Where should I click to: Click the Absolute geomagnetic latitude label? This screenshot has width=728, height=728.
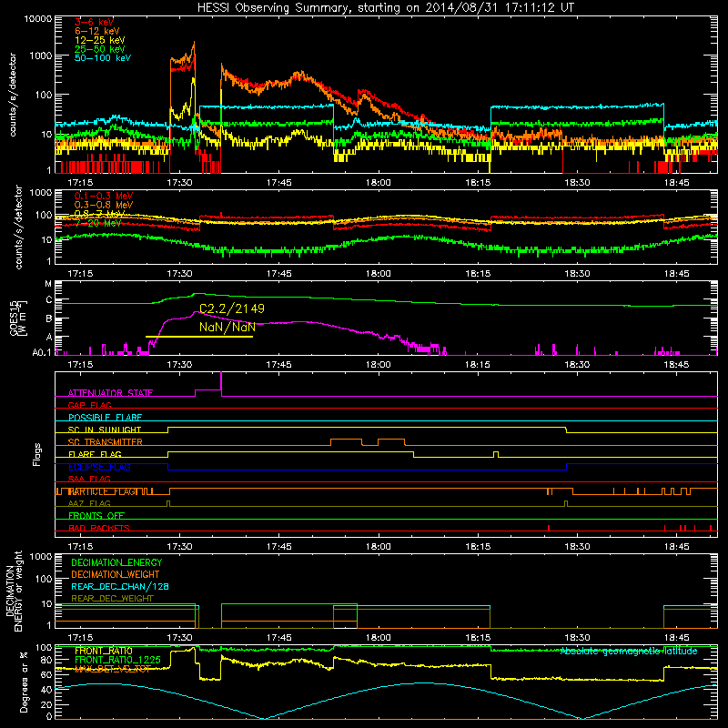tap(629, 651)
